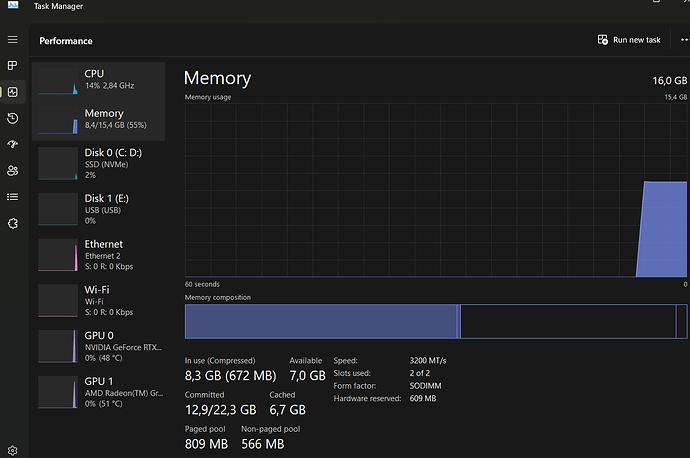Image resolution: width=690 pixels, height=458 pixels.
Task: Show the Details page icon
Action: click(x=13, y=197)
